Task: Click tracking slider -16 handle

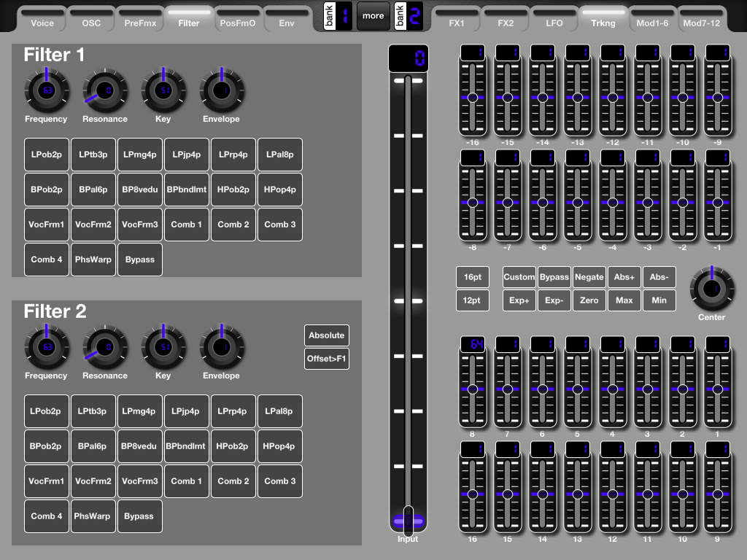Action: pyautogui.click(x=473, y=98)
